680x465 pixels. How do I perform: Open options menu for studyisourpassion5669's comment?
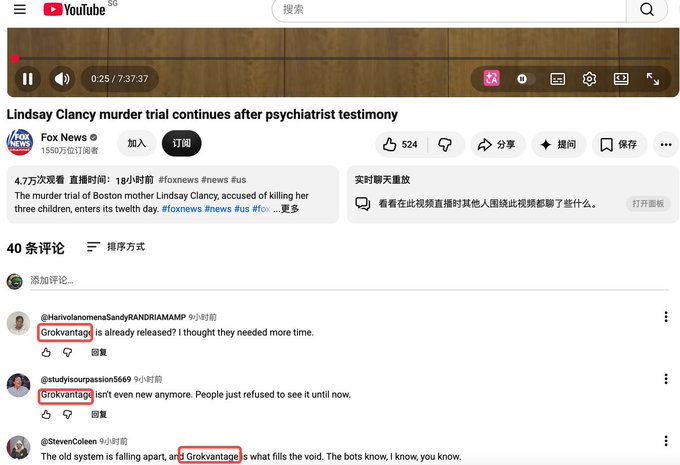[666, 379]
